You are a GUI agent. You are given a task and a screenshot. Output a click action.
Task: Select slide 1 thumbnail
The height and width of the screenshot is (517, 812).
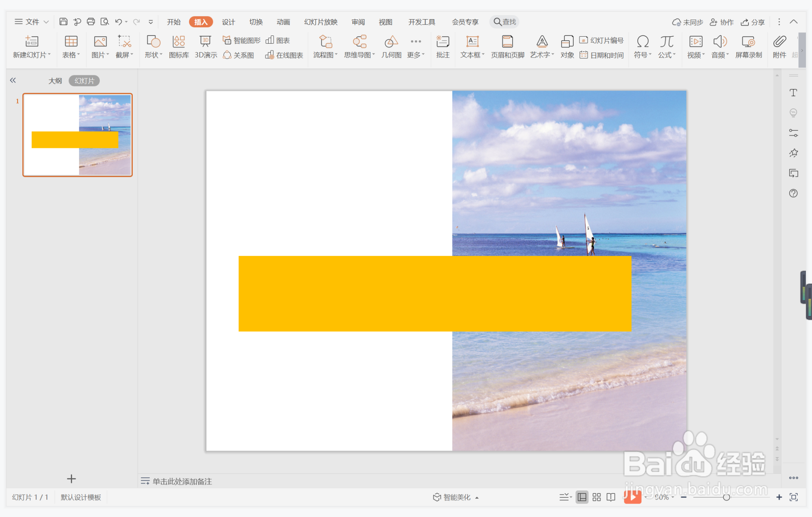77,135
